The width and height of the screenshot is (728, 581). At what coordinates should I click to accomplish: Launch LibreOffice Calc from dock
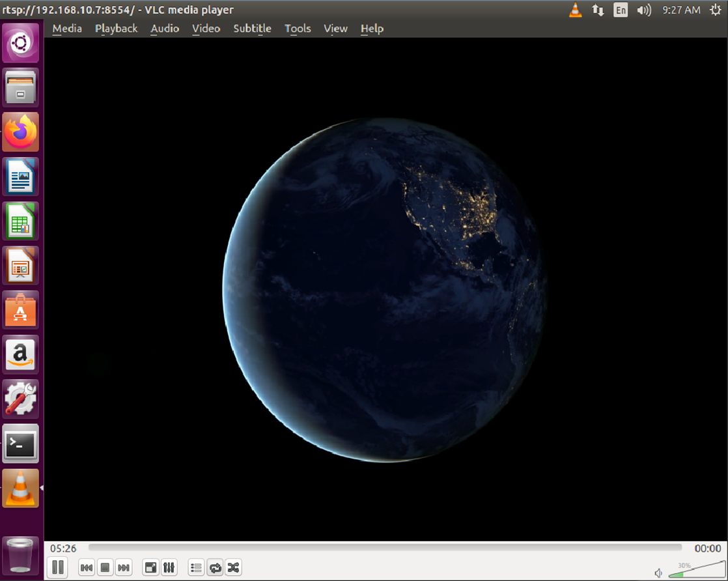point(20,221)
